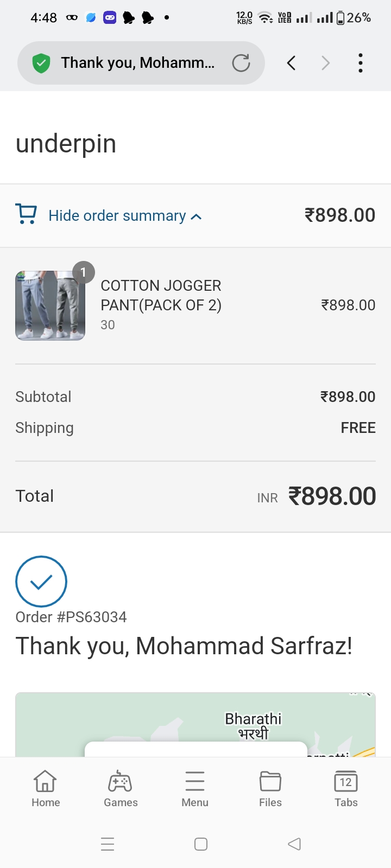The width and height of the screenshot is (391, 868).
Task: Tap the address bar page title
Action: [x=138, y=63]
